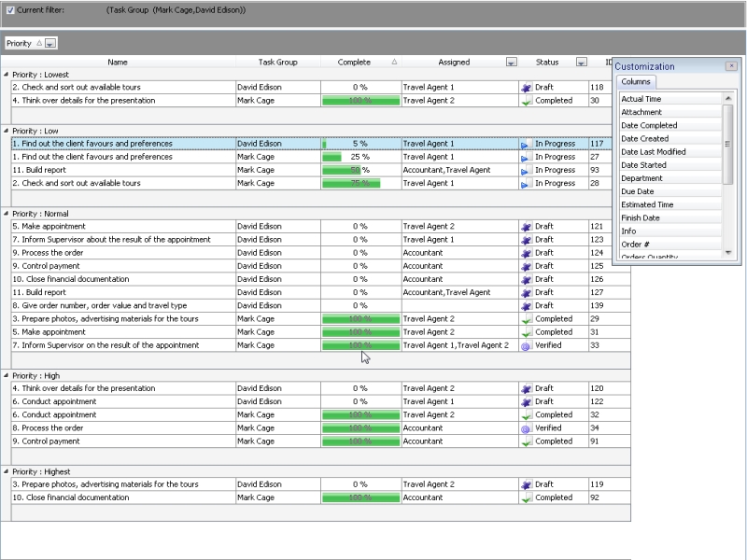Click the Priority grouping header button
747x560 pixels.
pyautogui.click(x=31, y=43)
